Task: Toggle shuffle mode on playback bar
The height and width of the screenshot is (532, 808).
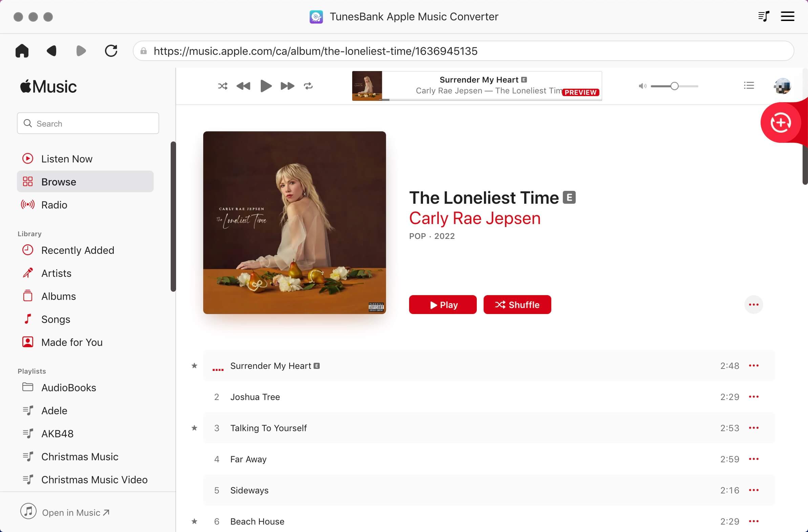Action: pyautogui.click(x=222, y=86)
